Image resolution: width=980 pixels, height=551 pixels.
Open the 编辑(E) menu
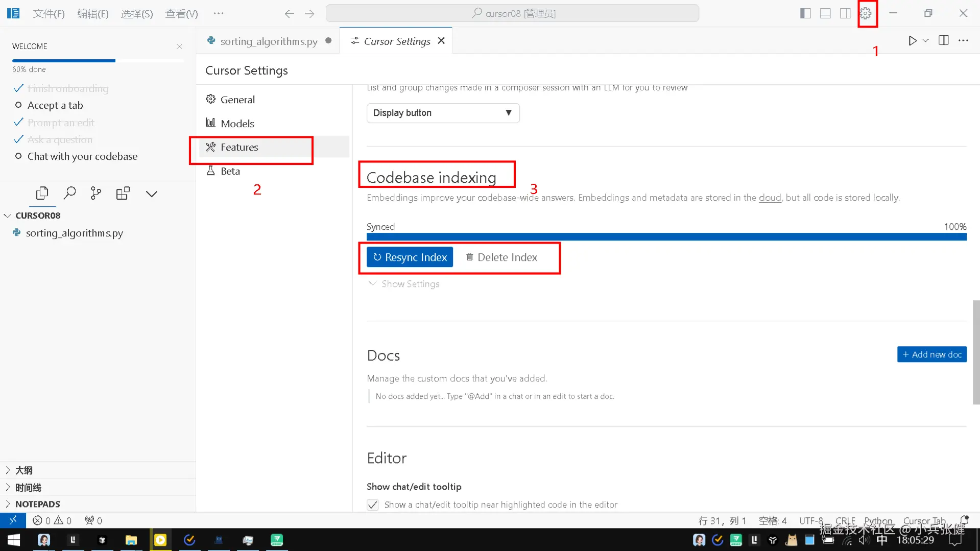point(93,14)
